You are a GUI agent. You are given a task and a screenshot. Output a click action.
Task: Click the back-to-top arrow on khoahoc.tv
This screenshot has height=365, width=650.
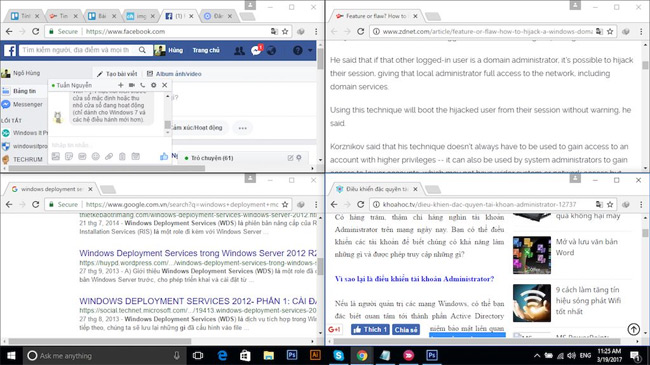633,330
